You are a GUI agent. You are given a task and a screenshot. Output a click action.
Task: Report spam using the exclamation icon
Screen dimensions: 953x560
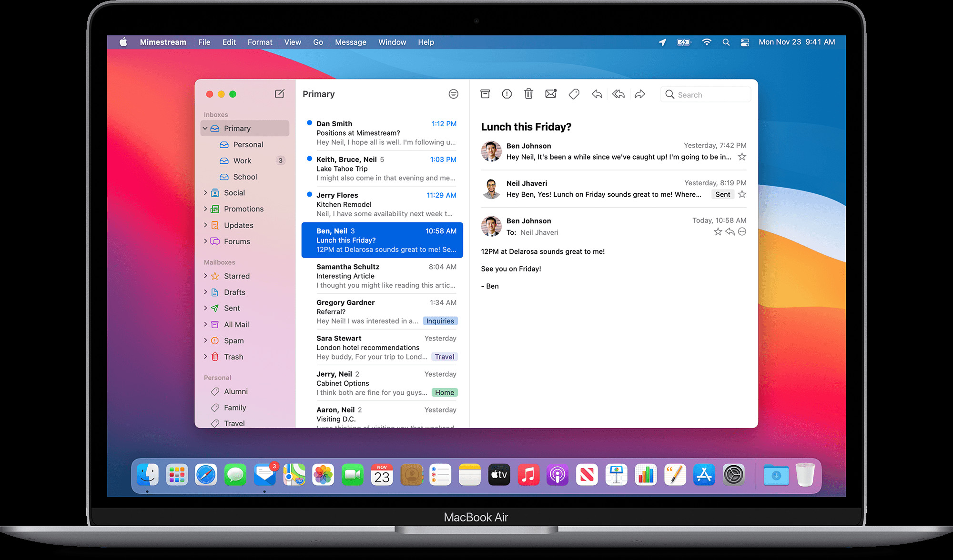tap(507, 94)
